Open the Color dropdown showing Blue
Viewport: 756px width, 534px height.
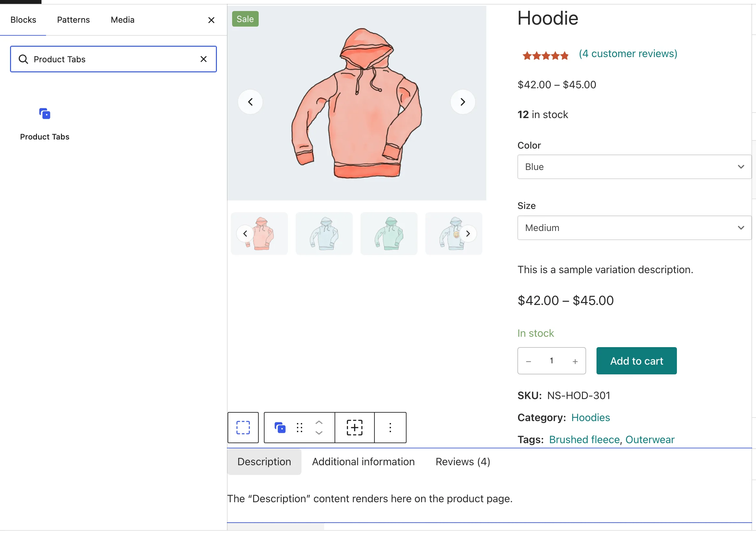click(x=634, y=167)
